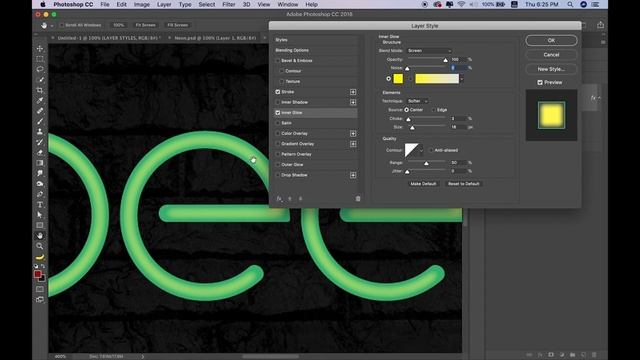Click the Range slider handle
This screenshot has height=360, width=640.
click(x=426, y=163)
